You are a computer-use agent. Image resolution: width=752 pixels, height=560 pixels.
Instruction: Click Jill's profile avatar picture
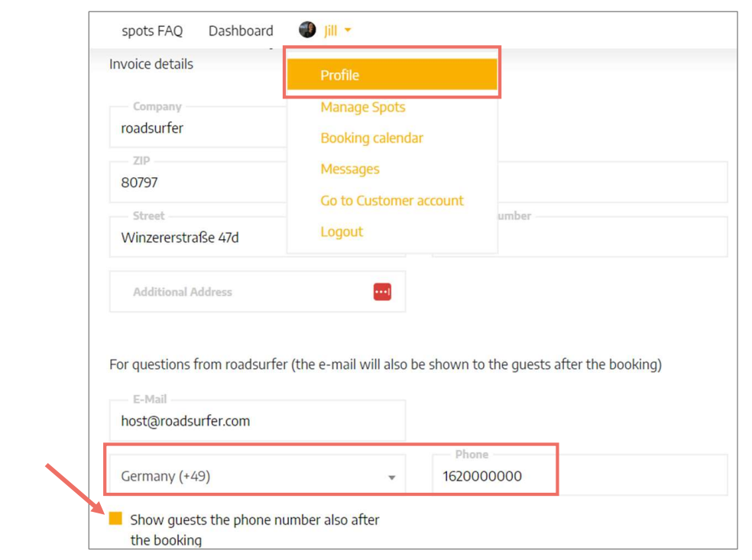click(x=307, y=30)
